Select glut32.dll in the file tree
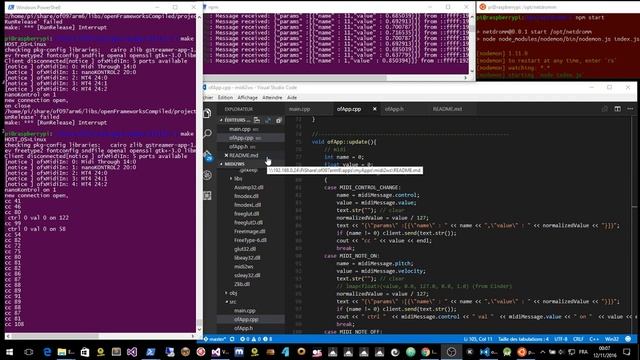Viewport: 640px width, 360px height. tap(245, 249)
